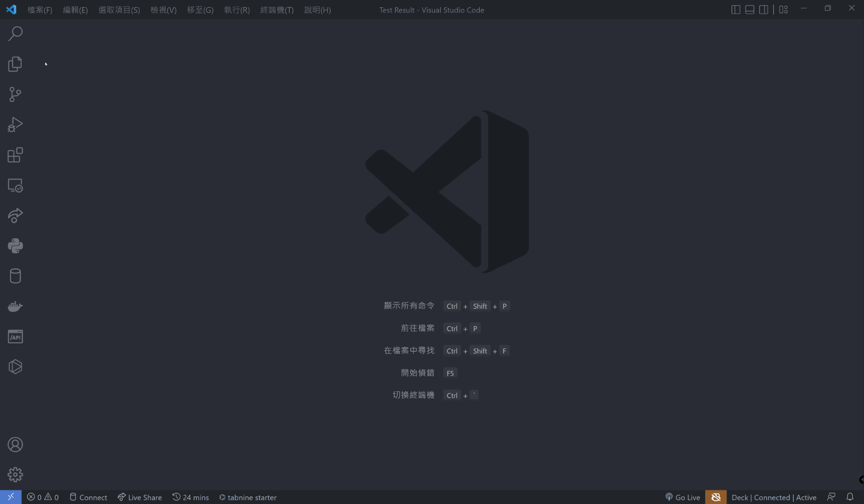This screenshot has width=864, height=504.
Task: Toggle secondary side bar visibility
Action: coord(764,9)
